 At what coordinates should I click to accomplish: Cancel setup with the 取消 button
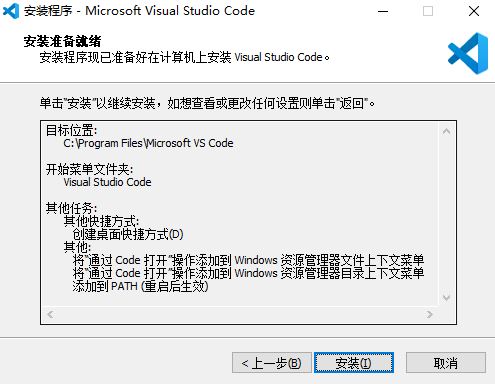(446, 363)
